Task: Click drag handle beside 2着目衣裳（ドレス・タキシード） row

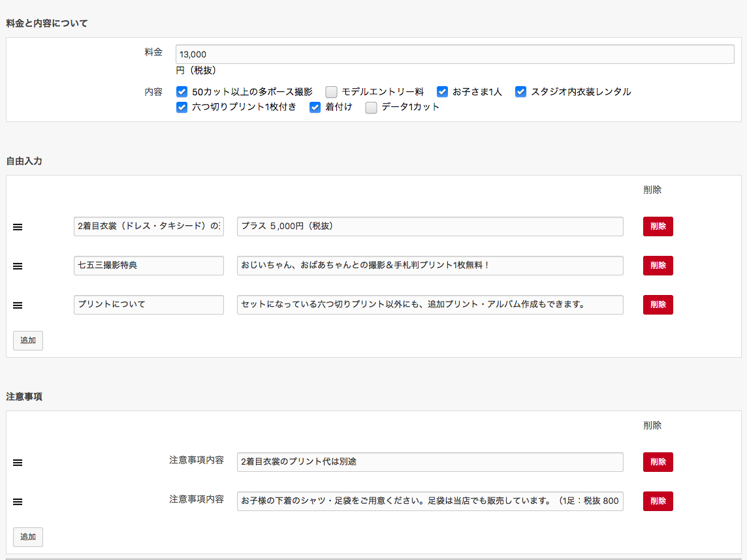Action: pos(18,227)
